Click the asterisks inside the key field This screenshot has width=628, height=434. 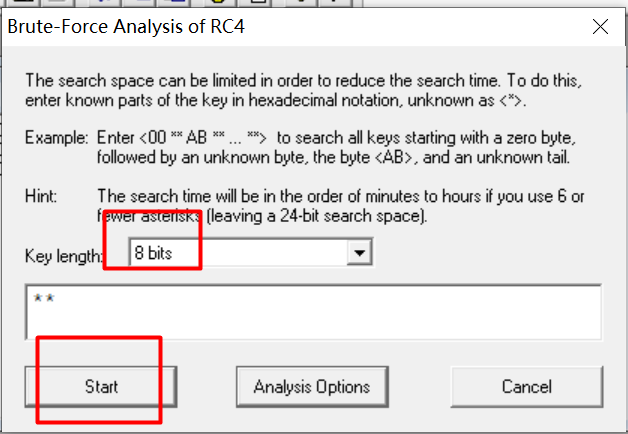pyautogui.click(x=44, y=298)
